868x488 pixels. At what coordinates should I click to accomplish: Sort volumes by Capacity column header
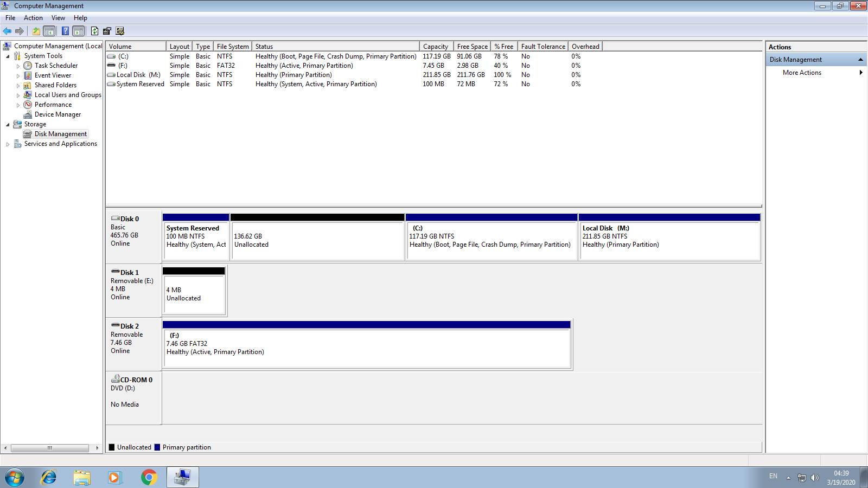click(436, 47)
